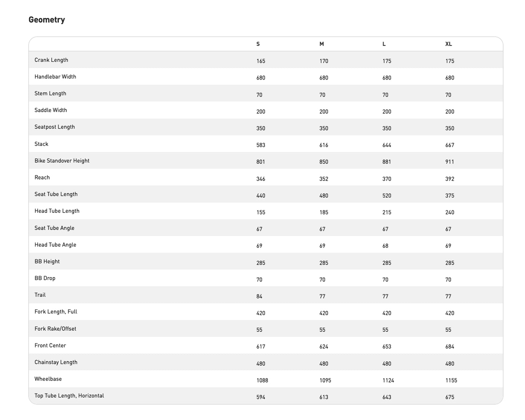The image size is (525, 420).
Task: Select the BB Height row label
Action: point(47,261)
